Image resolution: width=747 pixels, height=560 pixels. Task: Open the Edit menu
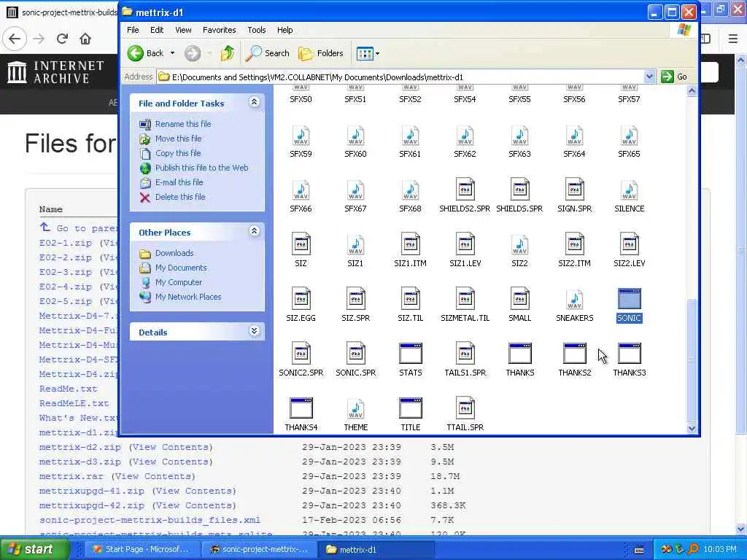157,30
